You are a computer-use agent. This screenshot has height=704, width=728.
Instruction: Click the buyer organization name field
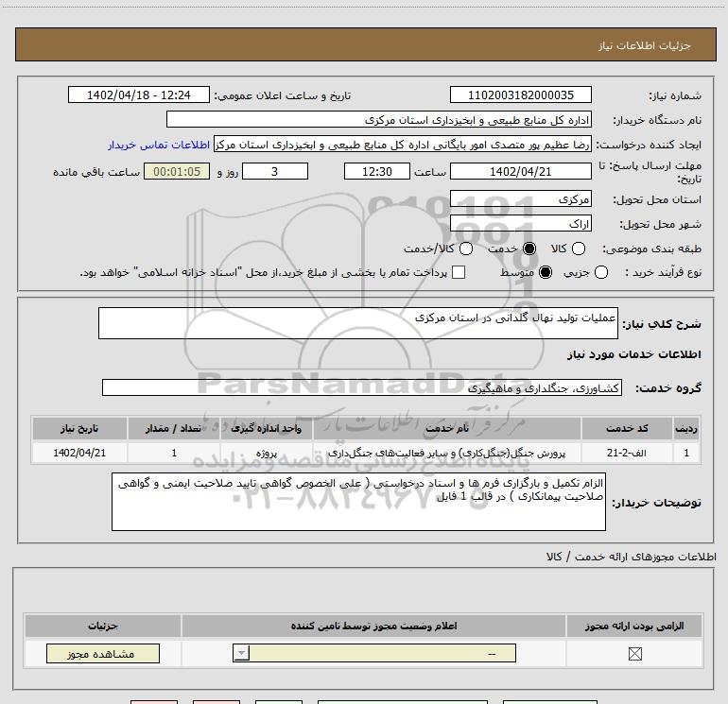click(x=379, y=119)
